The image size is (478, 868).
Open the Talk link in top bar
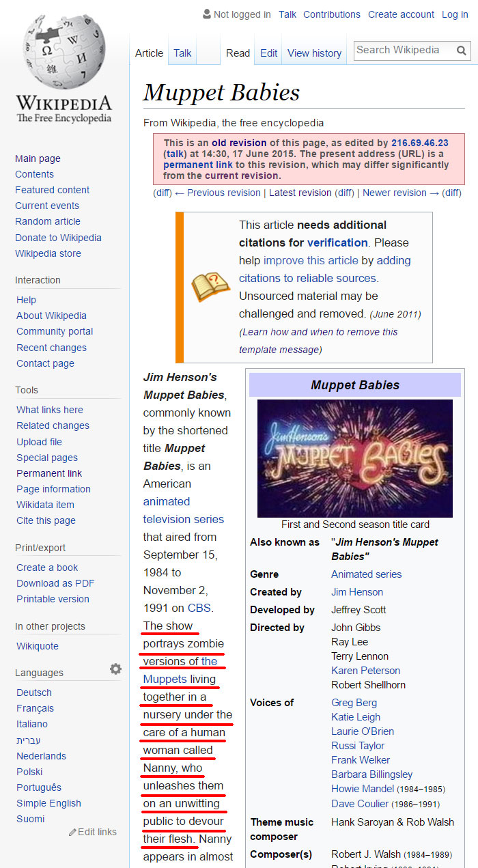(x=287, y=14)
